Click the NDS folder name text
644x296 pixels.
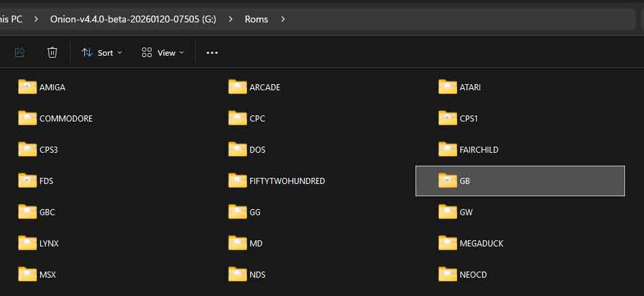click(x=258, y=275)
